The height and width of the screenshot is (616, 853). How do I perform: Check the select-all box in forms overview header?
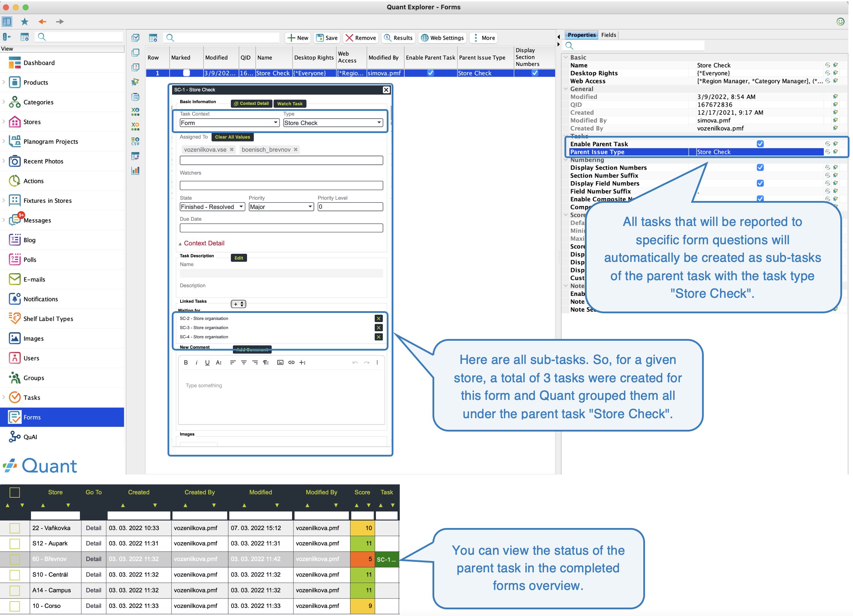pos(15,492)
